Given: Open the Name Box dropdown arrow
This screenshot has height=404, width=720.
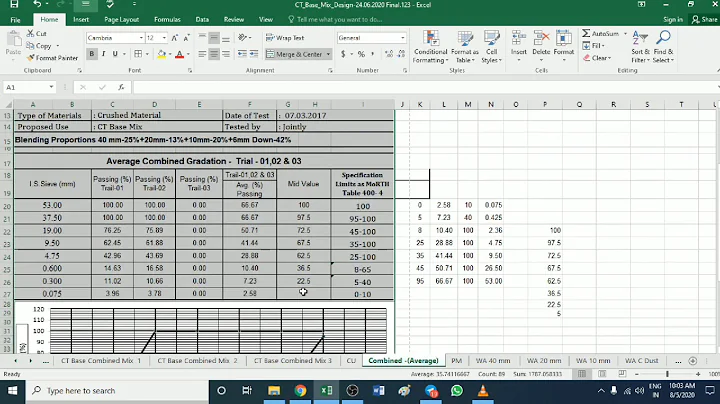Looking at the screenshot, I should [51, 87].
